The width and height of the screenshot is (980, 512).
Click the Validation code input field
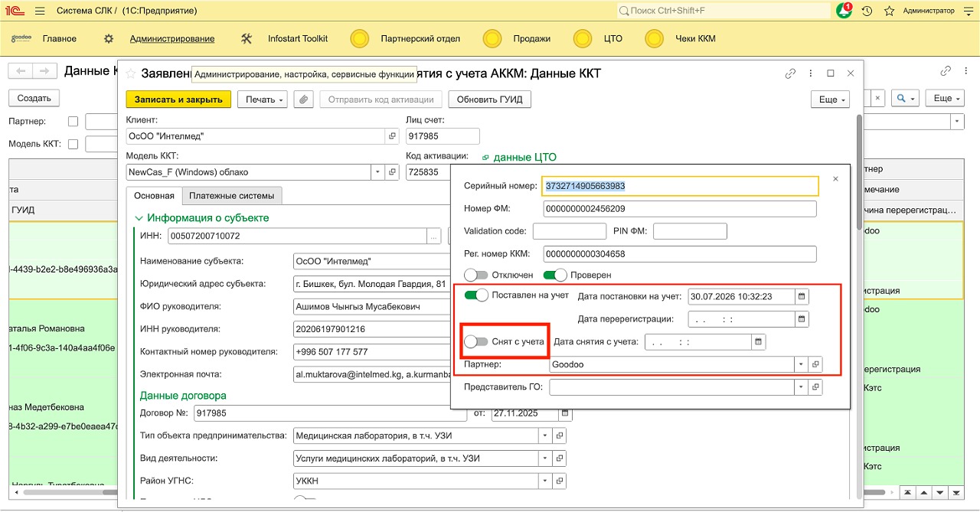pyautogui.click(x=569, y=231)
